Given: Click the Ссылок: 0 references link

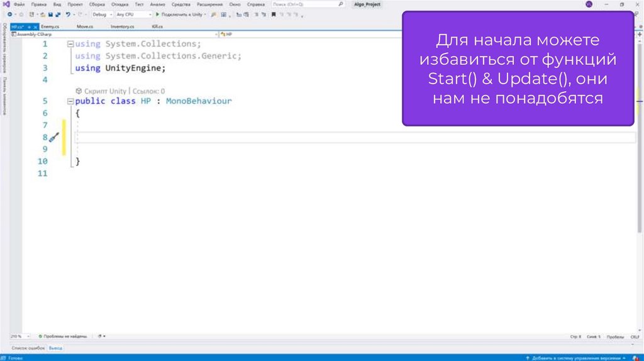Looking at the screenshot, I should [148, 91].
